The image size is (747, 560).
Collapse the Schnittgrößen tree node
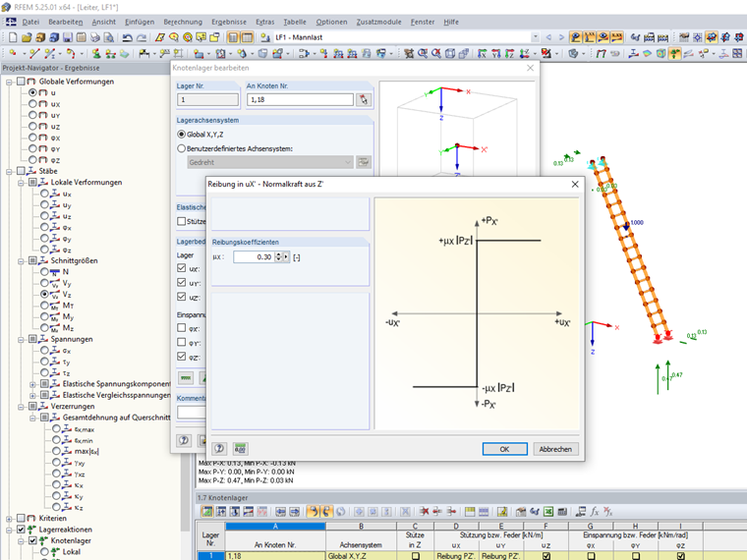[21, 261]
